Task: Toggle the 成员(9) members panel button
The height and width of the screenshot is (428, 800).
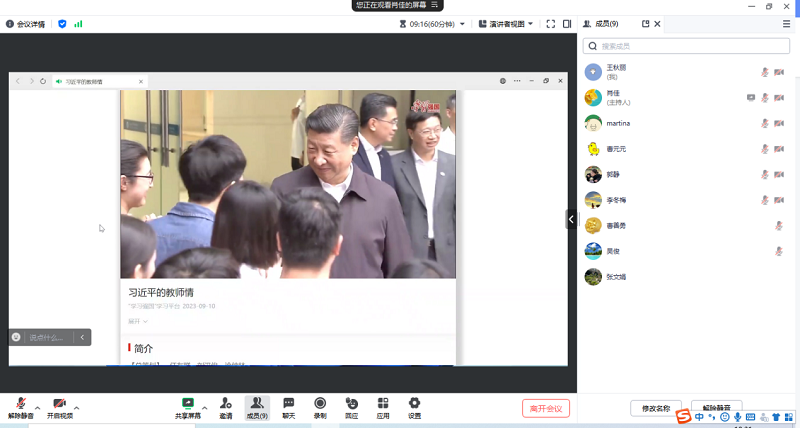Action: [x=257, y=407]
